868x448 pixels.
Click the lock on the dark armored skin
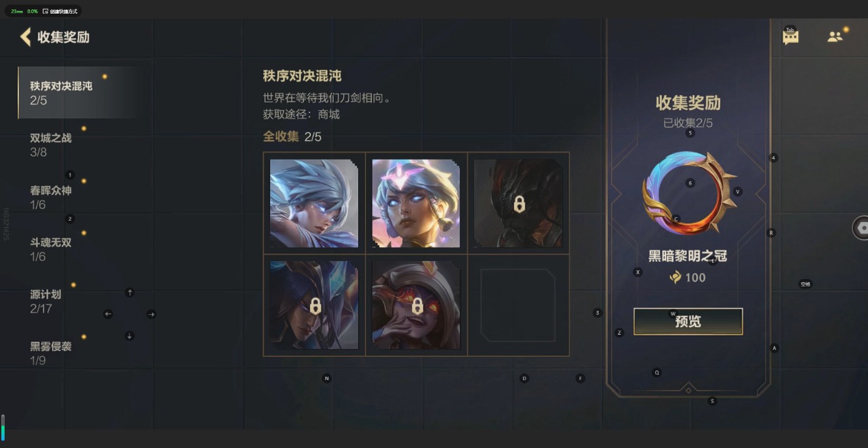[x=519, y=204]
